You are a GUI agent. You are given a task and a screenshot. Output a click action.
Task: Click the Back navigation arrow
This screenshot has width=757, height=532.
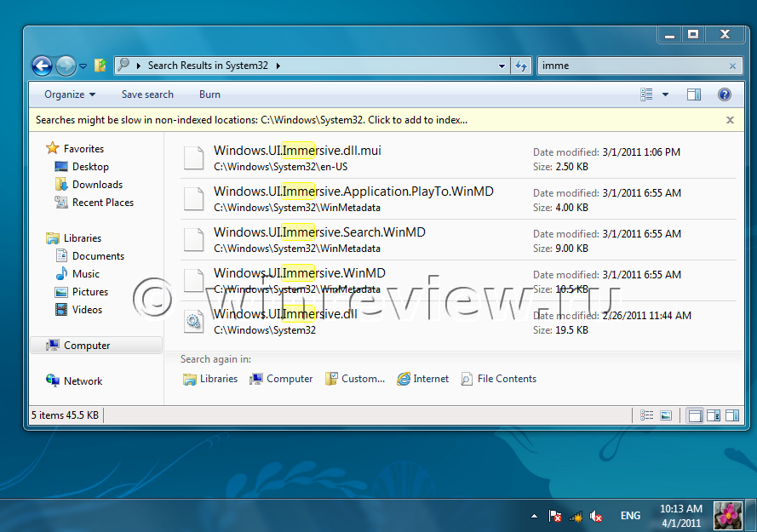coord(42,66)
